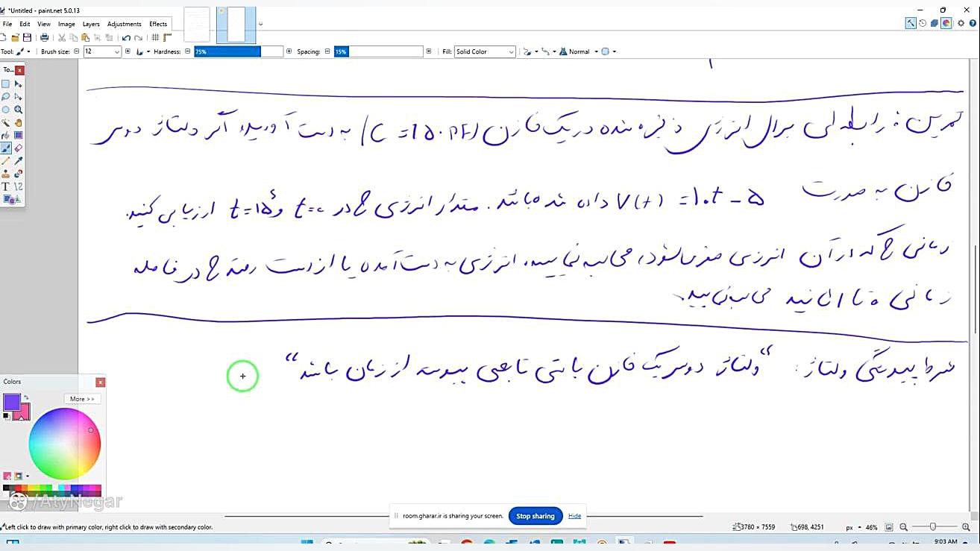Toggle the Colors window visibility
980x551 pixels.
(946, 23)
